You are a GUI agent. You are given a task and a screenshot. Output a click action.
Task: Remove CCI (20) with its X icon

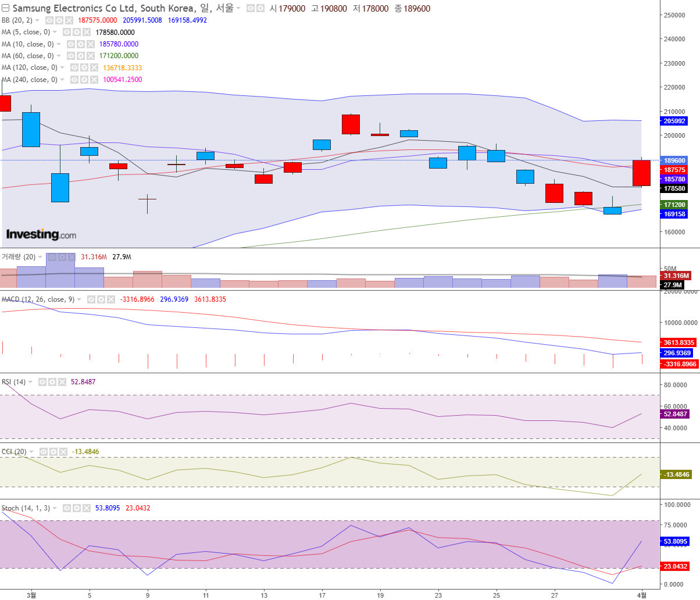click(62, 452)
